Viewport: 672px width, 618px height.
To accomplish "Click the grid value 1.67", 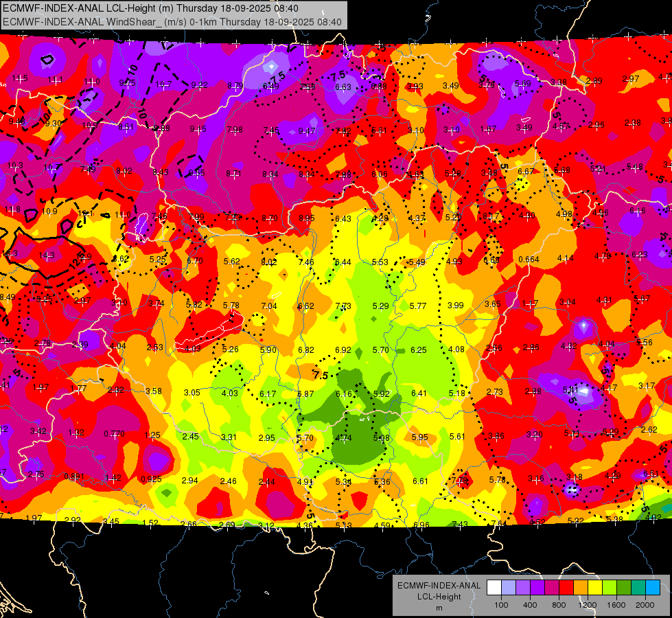I will pos(488,129).
